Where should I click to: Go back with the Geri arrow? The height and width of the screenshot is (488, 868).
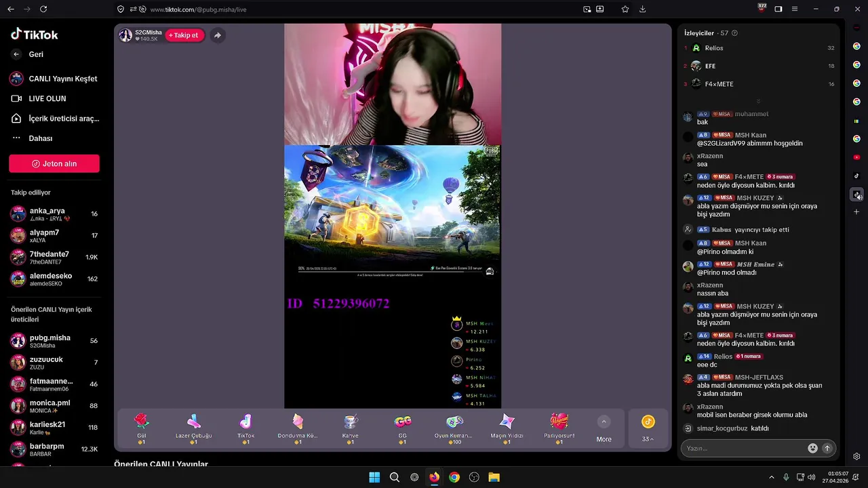click(x=16, y=54)
